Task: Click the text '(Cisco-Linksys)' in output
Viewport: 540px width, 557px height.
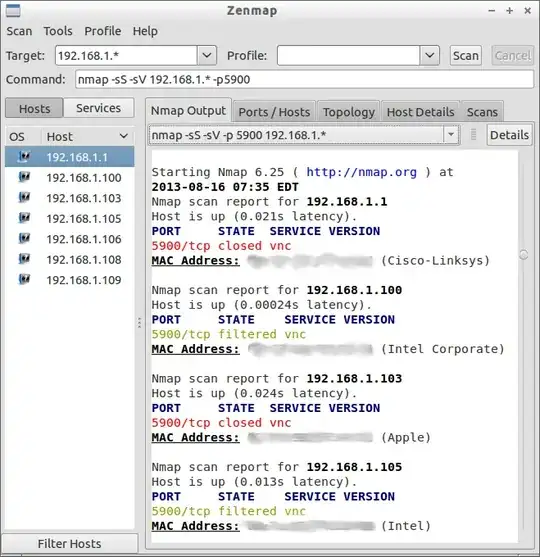Action: pyautogui.click(x=435, y=261)
